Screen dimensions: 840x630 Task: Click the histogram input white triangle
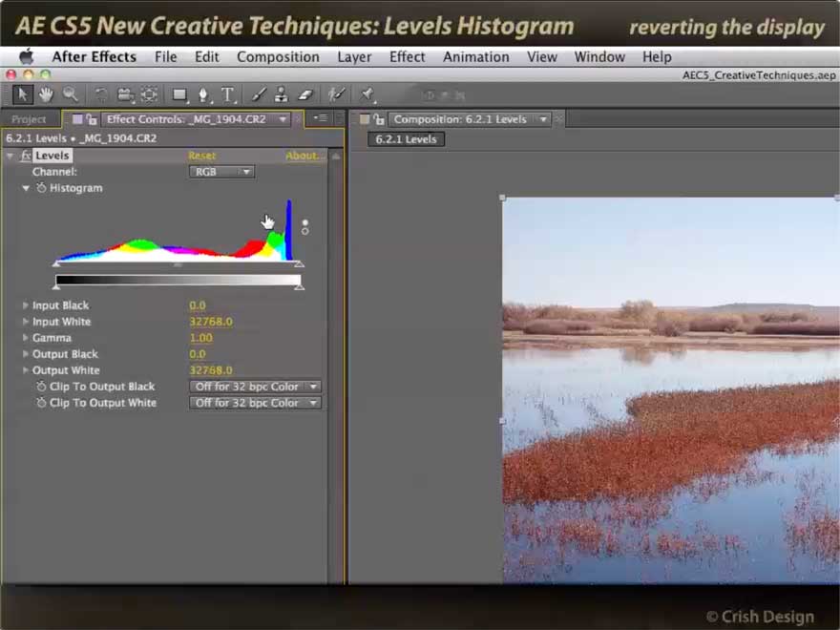tap(300, 263)
